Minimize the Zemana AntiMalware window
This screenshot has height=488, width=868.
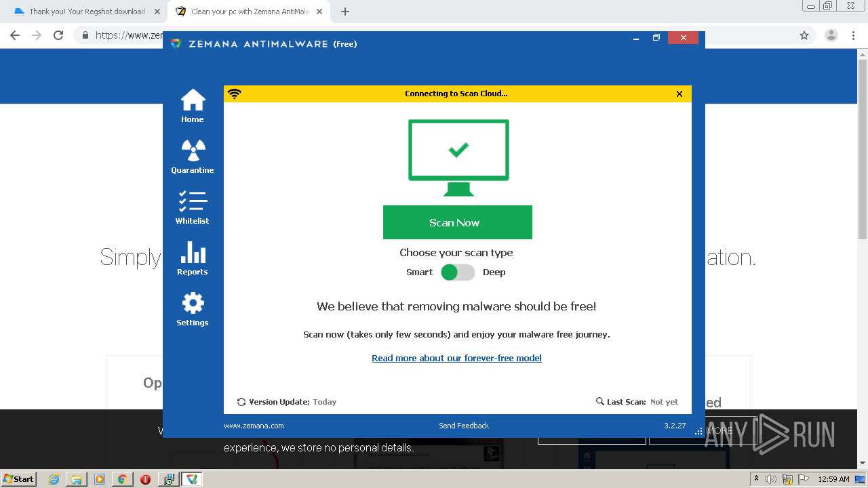tap(636, 38)
